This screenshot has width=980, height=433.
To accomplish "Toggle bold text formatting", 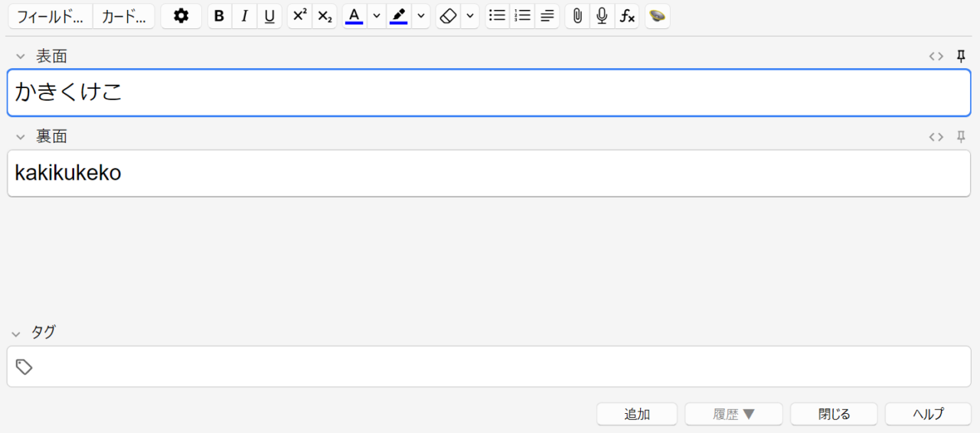I will click(x=220, y=16).
